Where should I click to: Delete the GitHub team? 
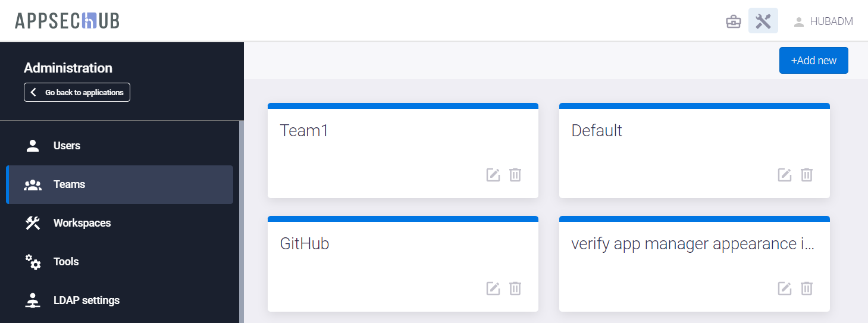pos(515,288)
